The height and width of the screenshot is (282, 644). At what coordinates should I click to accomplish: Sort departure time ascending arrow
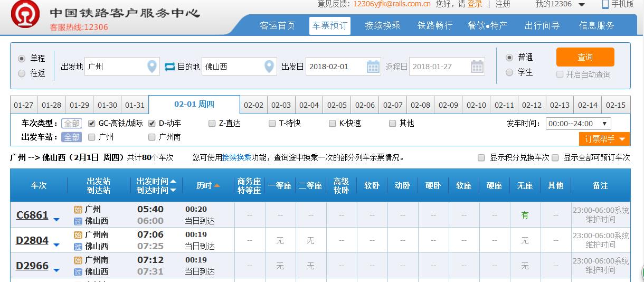(x=173, y=181)
